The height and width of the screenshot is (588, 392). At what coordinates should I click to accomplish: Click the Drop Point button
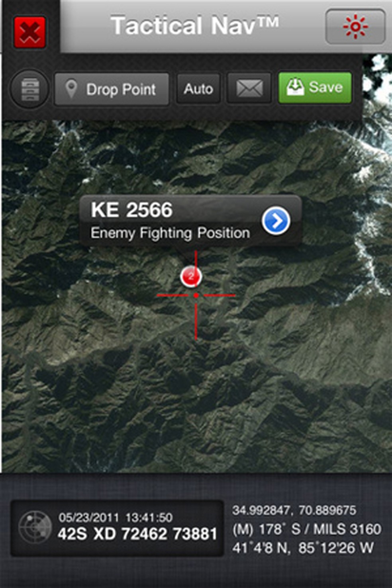[x=112, y=89]
